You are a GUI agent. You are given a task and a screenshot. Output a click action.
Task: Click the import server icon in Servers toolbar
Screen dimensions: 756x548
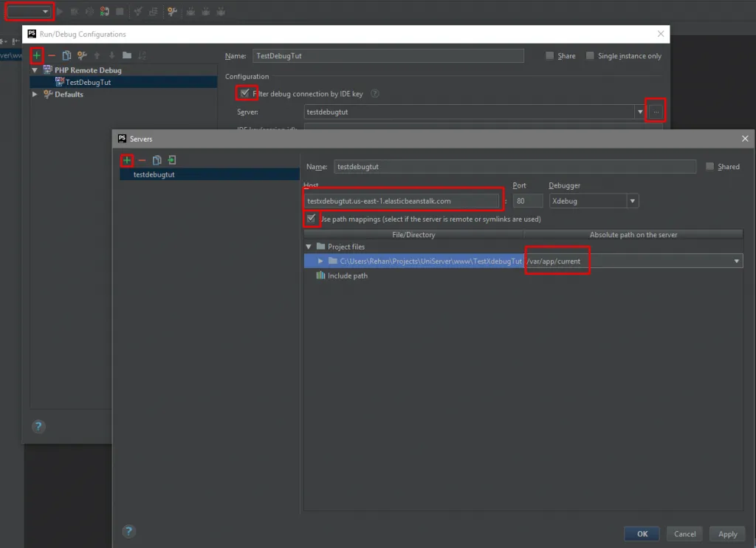171,160
